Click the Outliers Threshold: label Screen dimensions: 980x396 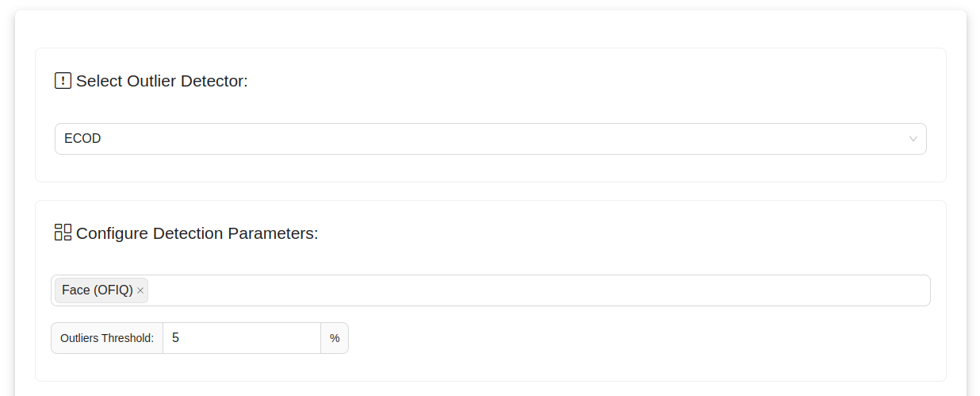(107, 338)
